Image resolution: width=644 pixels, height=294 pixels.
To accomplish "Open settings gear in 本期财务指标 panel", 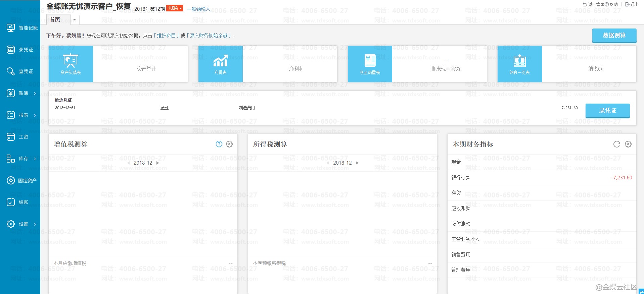I will (628, 144).
